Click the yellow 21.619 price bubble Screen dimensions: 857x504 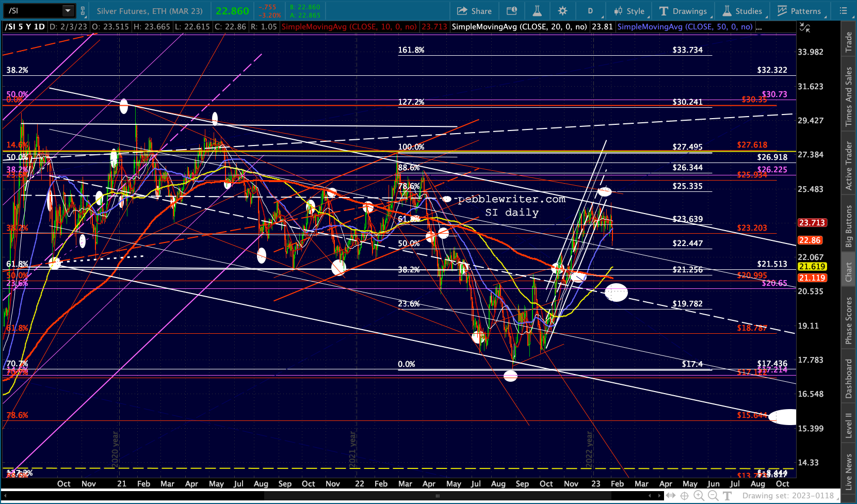click(812, 267)
